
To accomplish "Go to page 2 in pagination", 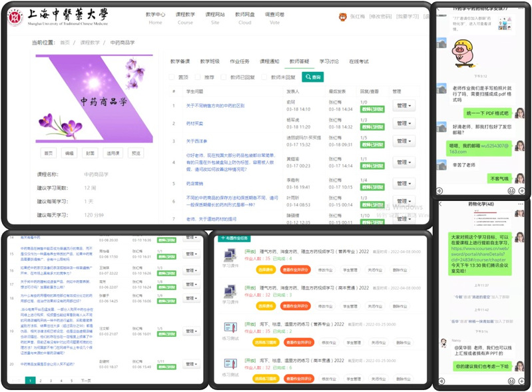I will click(41, 381).
